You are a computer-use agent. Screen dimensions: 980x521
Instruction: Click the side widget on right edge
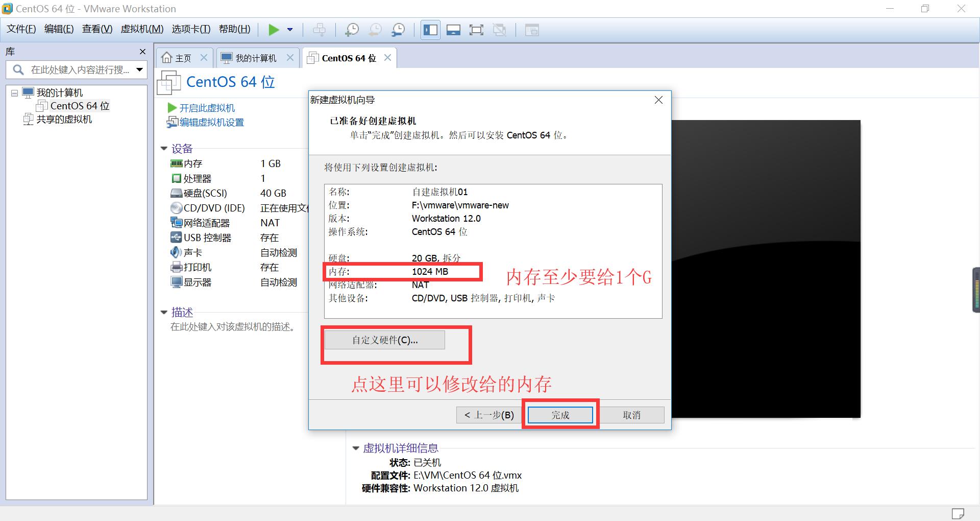tap(976, 290)
